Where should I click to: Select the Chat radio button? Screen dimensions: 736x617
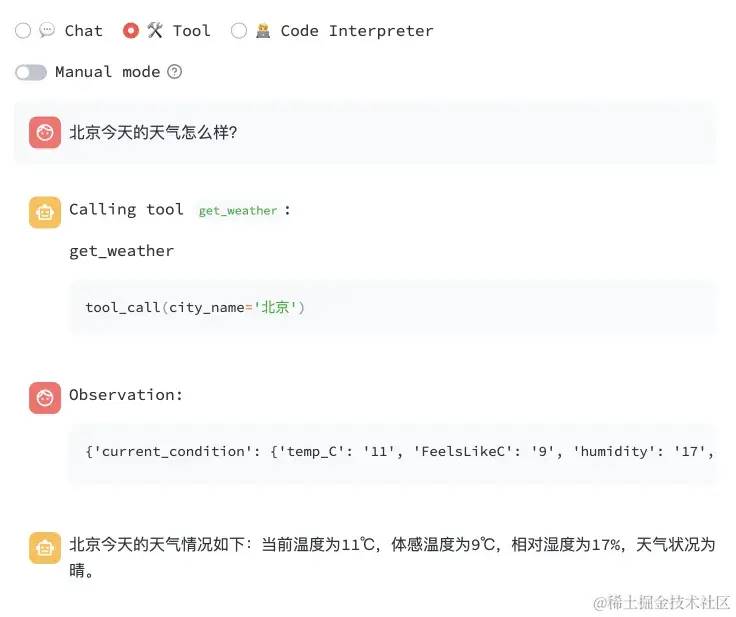coord(23,31)
